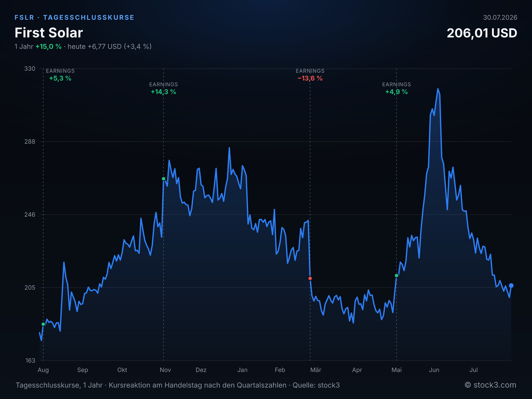Select the "Feb" month label on the x-axis
The image size is (532, 399).
tap(280, 370)
